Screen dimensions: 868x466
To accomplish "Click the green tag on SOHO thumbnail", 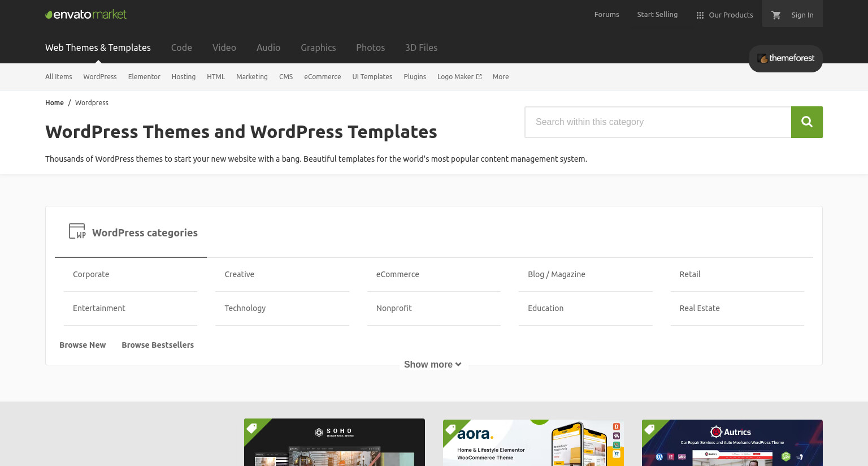I will click(252, 428).
